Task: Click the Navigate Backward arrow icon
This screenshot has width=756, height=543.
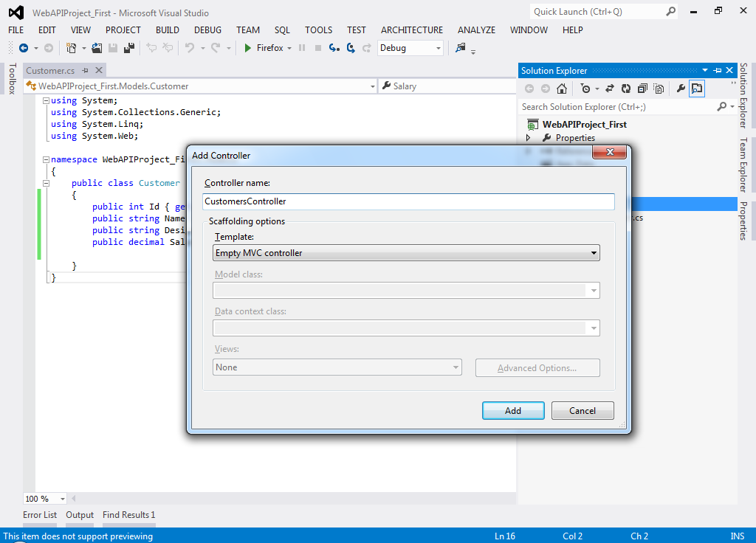Action: pos(23,48)
